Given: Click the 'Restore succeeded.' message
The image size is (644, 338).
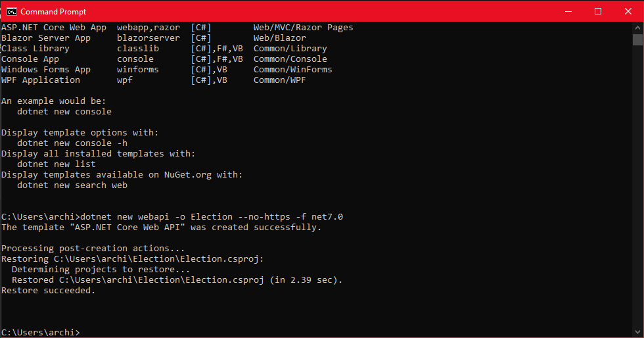Looking at the screenshot, I should tap(49, 291).
